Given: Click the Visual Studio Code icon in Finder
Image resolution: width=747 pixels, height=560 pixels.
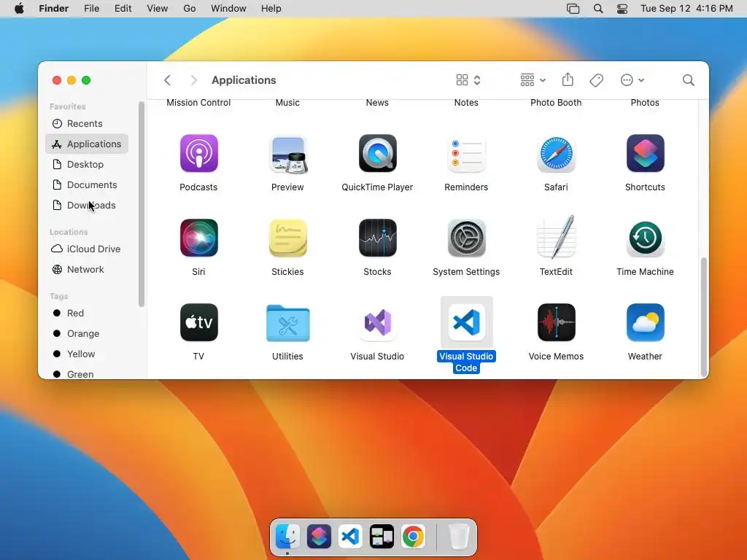Looking at the screenshot, I should (x=466, y=322).
